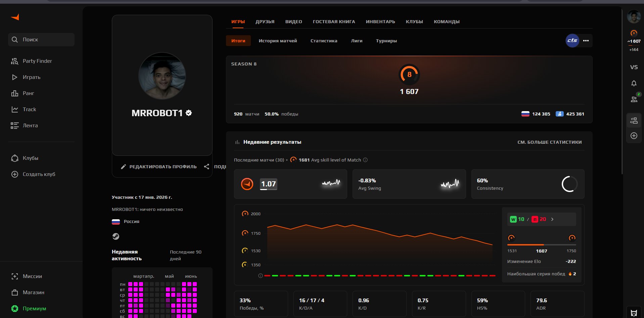The height and width of the screenshot is (318, 644).
Task: Click the K/D/A 16 / 17 / 4 card
Action: pos(320,304)
